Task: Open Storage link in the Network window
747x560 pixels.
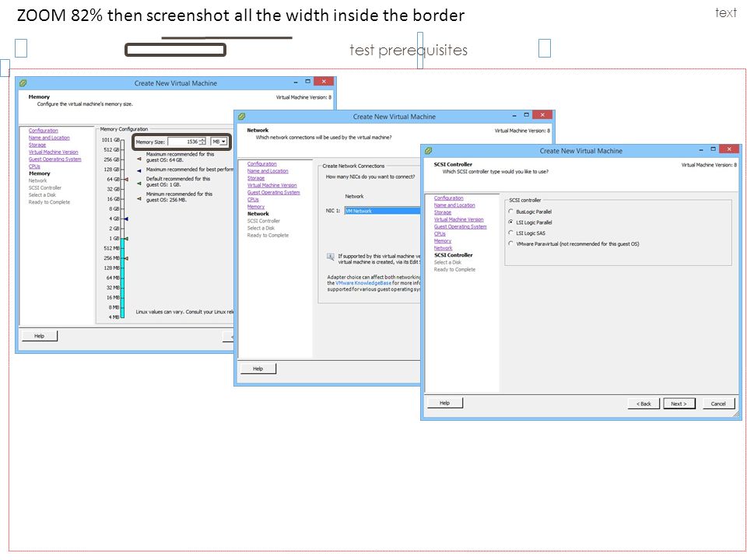Action: click(256, 178)
